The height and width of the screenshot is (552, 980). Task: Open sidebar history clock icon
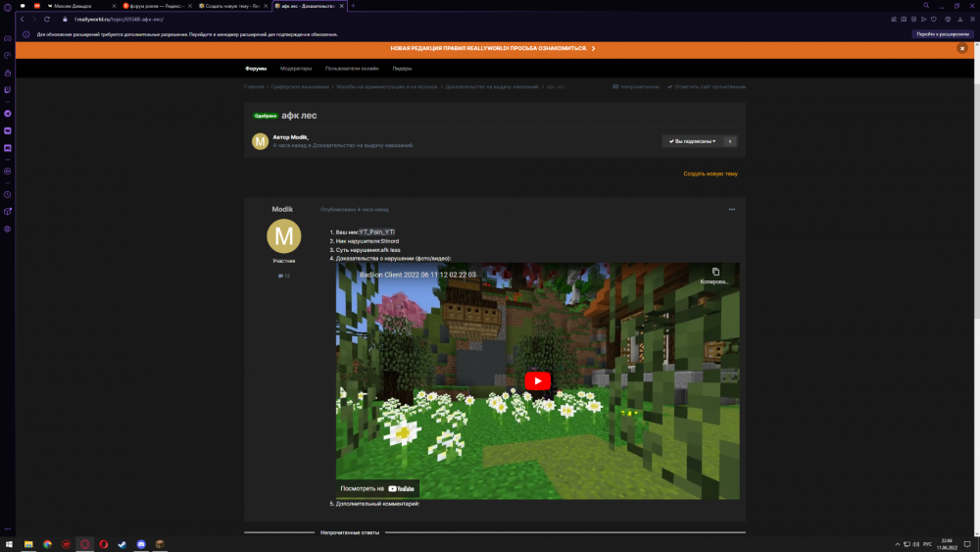tap(8, 194)
